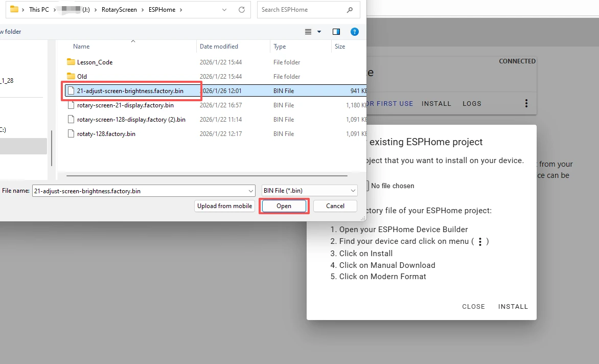This screenshot has height=364, width=599.
Task: Sort files by Name column header
Action: [81, 47]
